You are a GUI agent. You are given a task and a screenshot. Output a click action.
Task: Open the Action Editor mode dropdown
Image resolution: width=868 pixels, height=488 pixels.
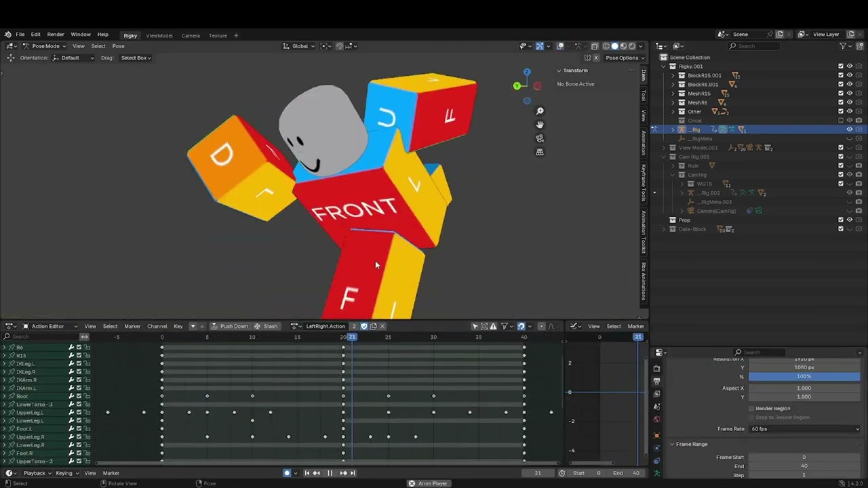point(51,326)
